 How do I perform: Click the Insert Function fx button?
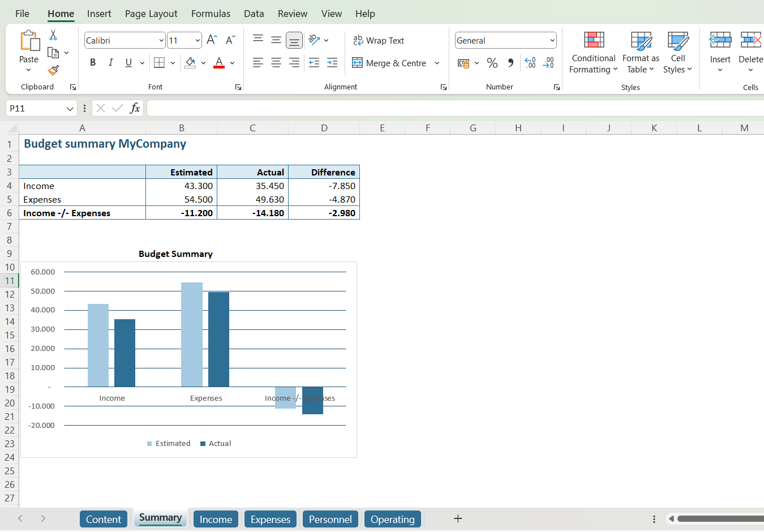135,108
